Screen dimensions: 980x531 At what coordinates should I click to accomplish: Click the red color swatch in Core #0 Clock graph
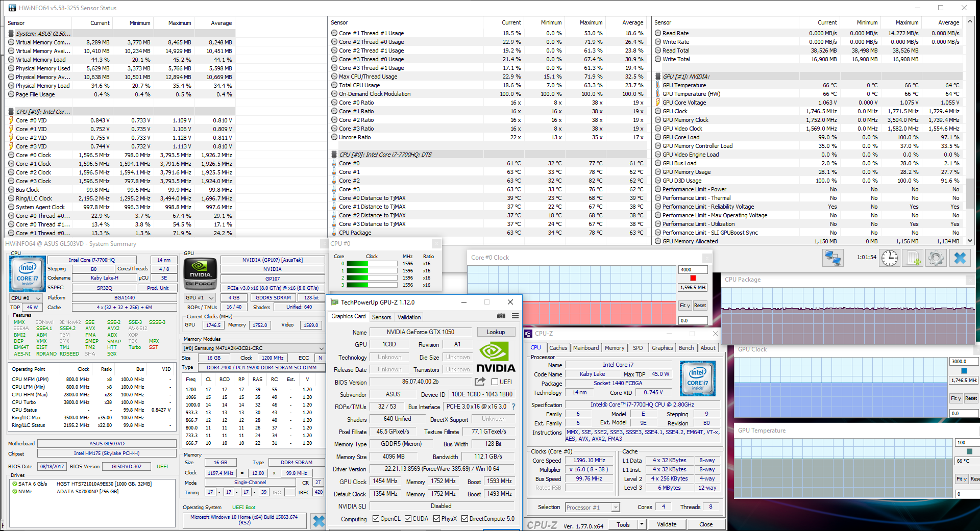693,278
